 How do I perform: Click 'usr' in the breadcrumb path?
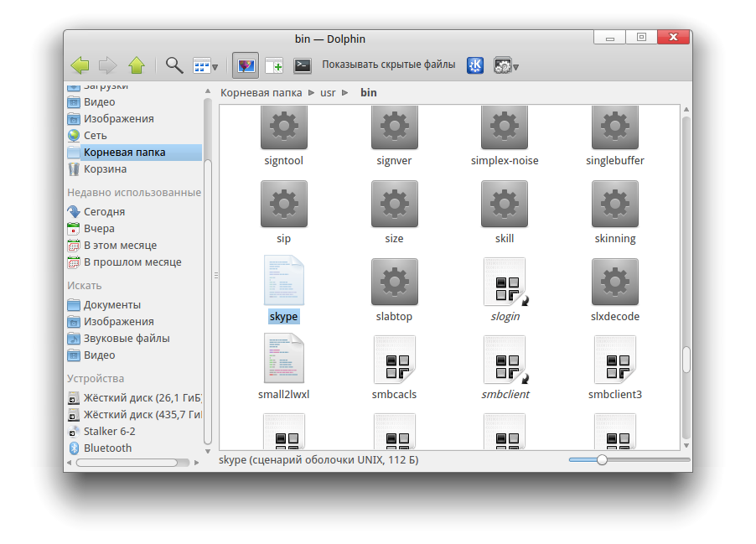click(x=328, y=92)
